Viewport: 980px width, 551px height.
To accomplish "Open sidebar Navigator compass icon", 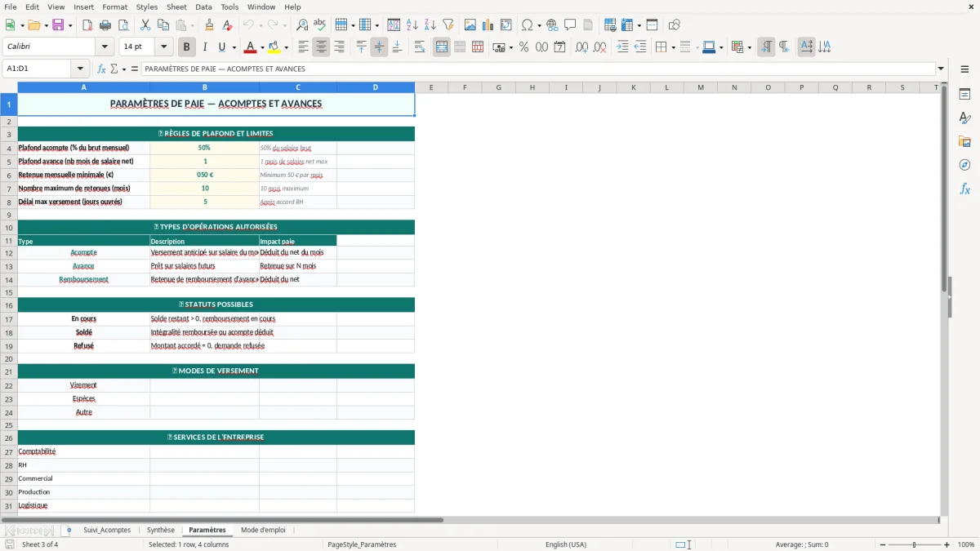I will click(x=964, y=165).
